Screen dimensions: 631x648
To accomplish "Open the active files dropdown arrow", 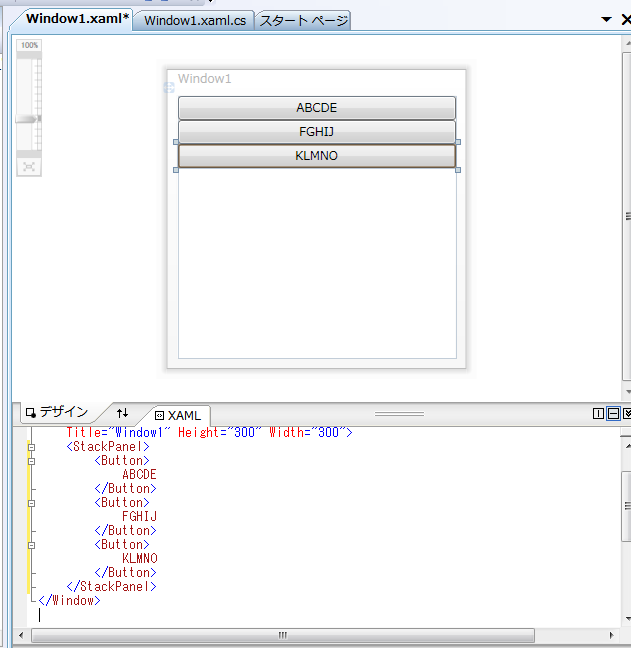I will (606, 19).
